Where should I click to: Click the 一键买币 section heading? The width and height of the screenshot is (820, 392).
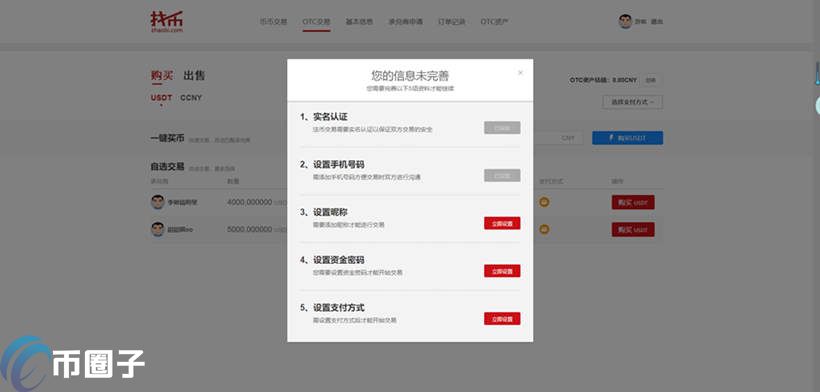(167, 139)
